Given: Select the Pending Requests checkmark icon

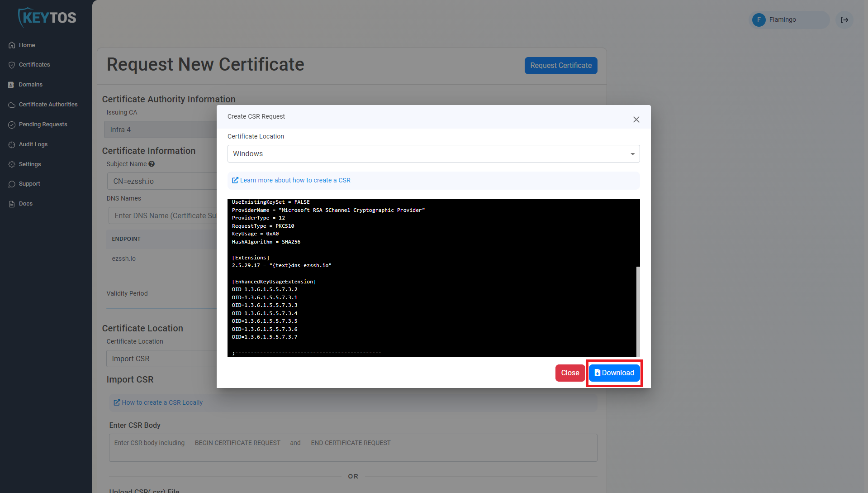Looking at the screenshot, I should point(12,124).
